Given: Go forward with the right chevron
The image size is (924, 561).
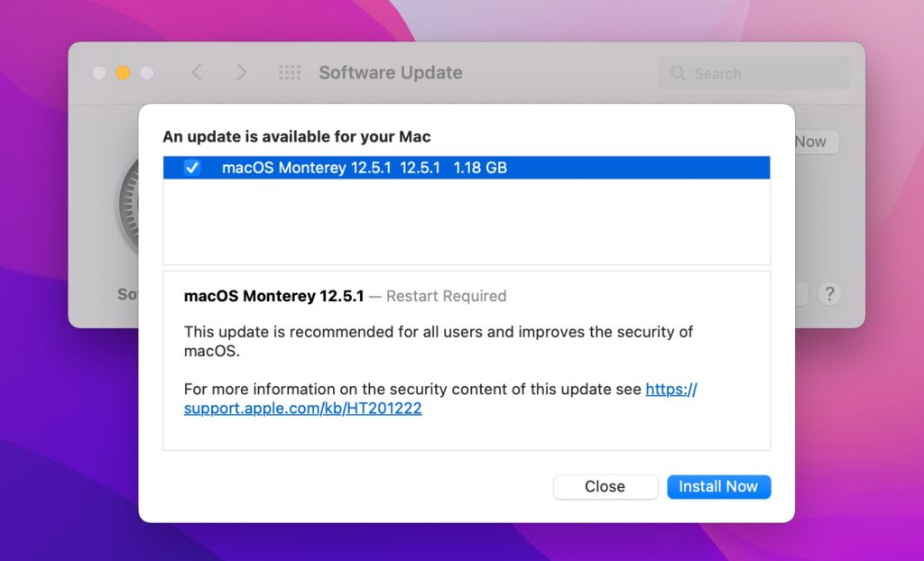Looking at the screenshot, I should pos(241,72).
